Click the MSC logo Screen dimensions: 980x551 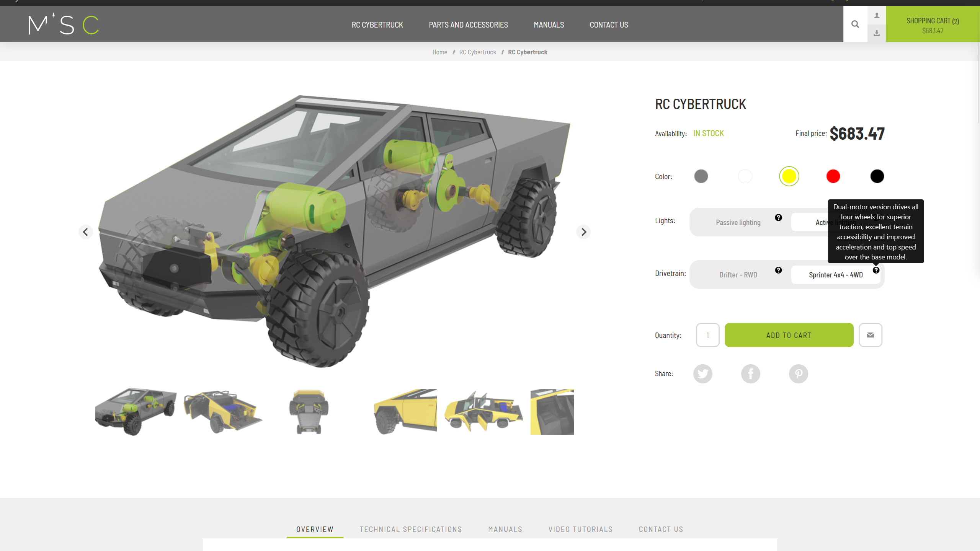[x=64, y=24]
